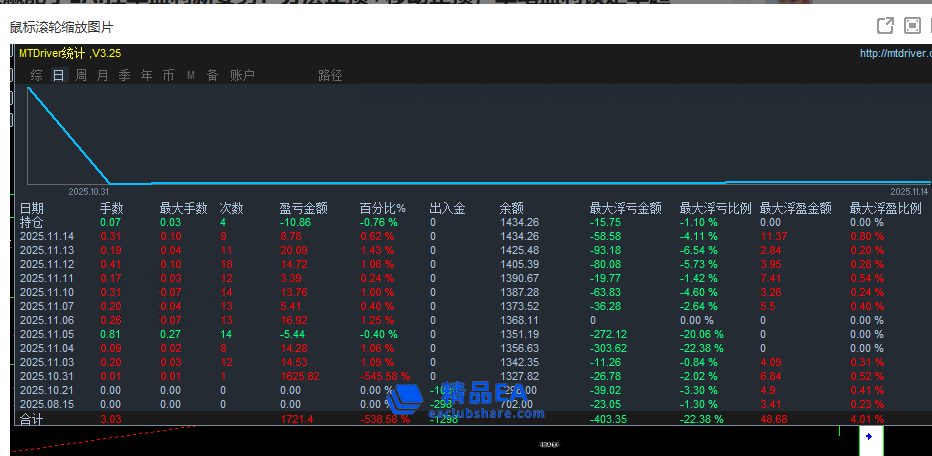Select the 备 tab in toolbar
The image size is (932, 456).
pyautogui.click(x=212, y=75)
